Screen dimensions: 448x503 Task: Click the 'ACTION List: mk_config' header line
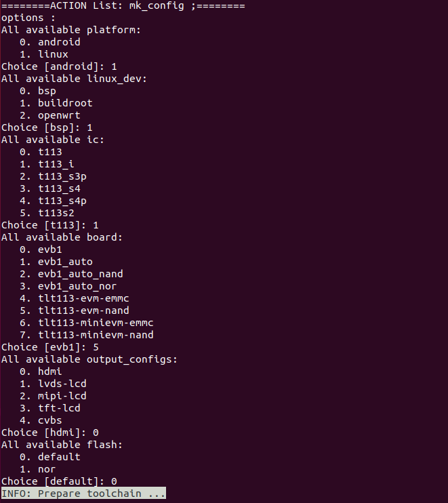tap(123, 5)
